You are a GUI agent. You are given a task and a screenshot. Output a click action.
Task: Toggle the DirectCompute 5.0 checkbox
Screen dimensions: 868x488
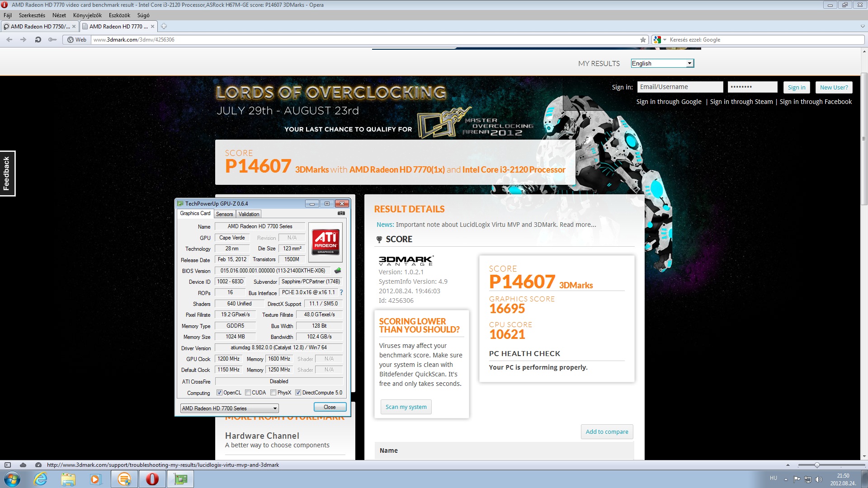pos(298,393)
